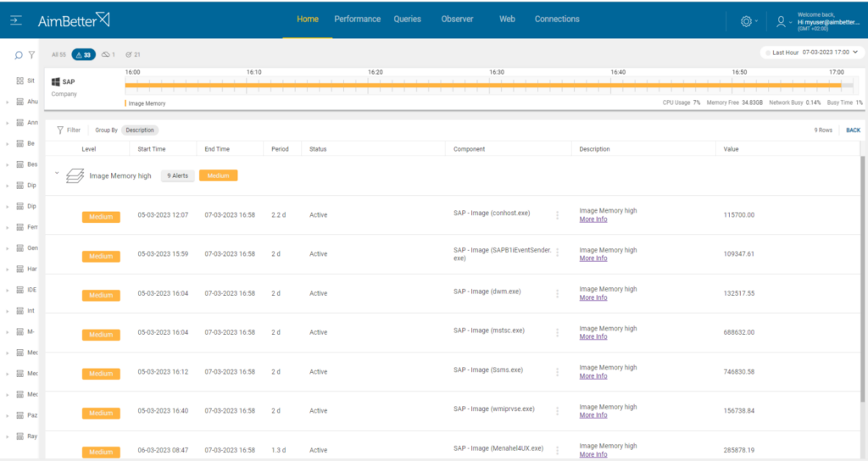Click the orange SAP alert timeline bar

coord(483,85)
